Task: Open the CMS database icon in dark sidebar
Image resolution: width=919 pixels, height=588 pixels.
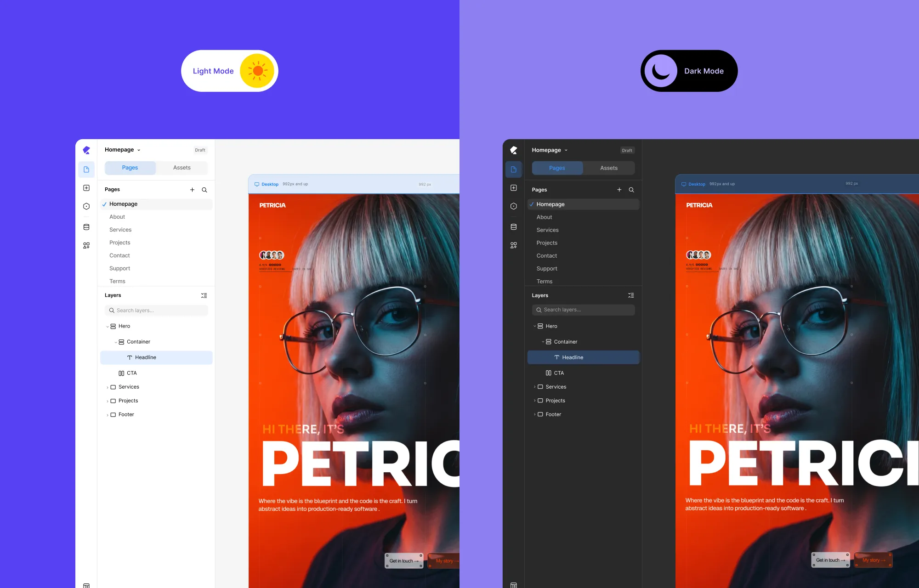Action: [514, 227]
